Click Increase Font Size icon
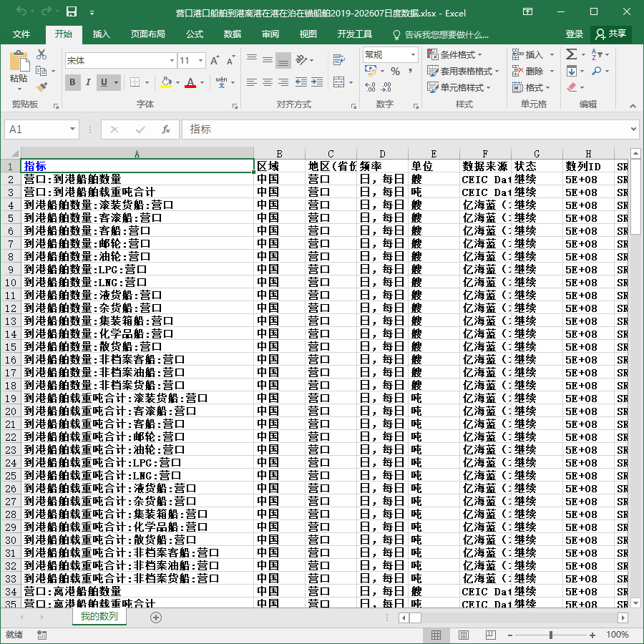 click(x=215, y=61)
